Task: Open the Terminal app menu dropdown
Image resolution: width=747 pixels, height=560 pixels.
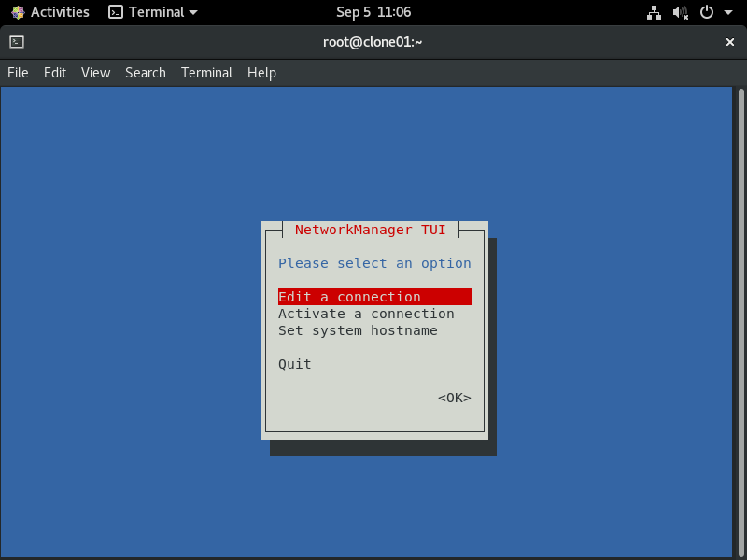Action: 153,12
